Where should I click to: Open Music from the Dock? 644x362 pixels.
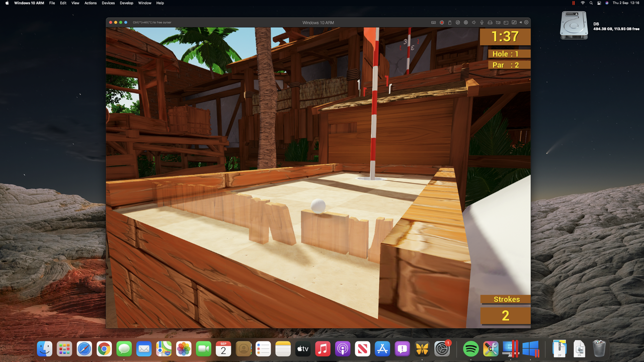[323, 348]
